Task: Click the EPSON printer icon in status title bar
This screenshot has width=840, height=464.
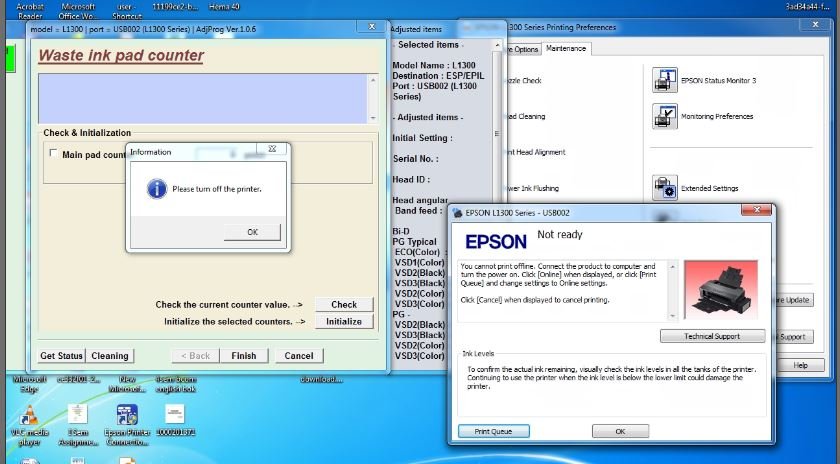Action: tap(457, 213)
